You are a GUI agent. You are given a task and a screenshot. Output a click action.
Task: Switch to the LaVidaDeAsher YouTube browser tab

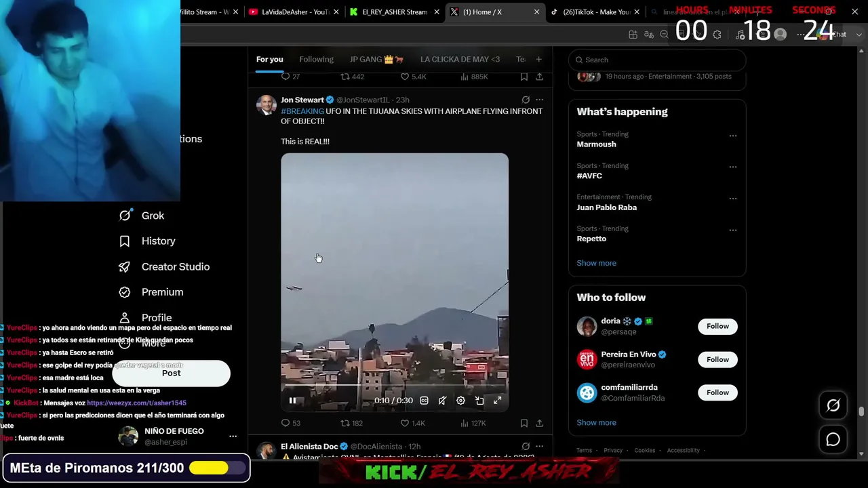[294, 12]
